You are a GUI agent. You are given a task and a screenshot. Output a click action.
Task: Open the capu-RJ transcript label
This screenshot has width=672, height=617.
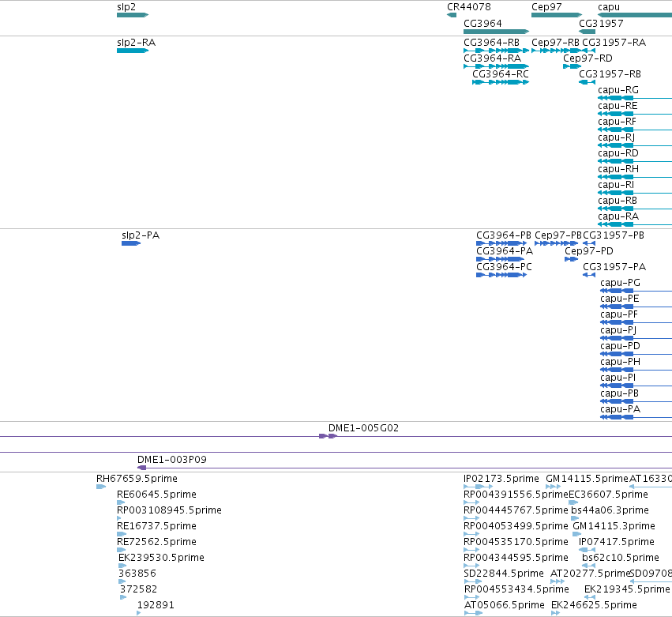[x=616, y=137]
